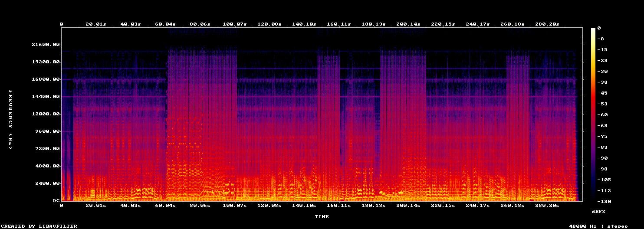Click the color gradient legend bar
Screen dimensions: 644x229
click(x=593, y=114)
